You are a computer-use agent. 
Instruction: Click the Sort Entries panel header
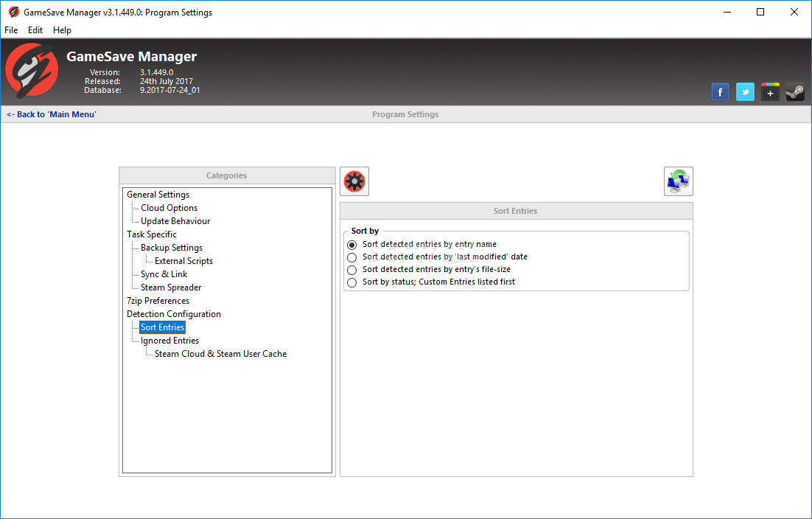tap(516, 211)
